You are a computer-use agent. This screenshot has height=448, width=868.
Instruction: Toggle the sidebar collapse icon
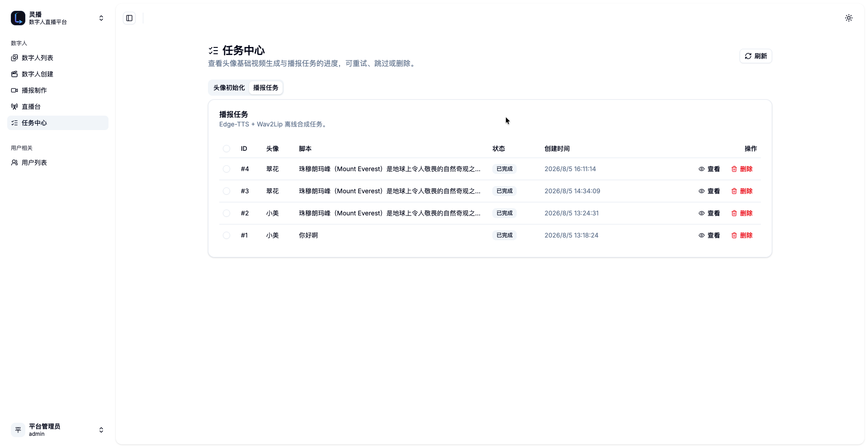coord(129,18)
